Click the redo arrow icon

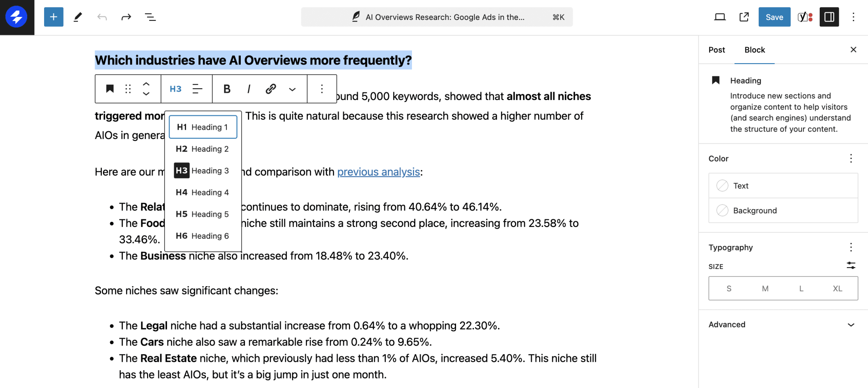[126, 17]
